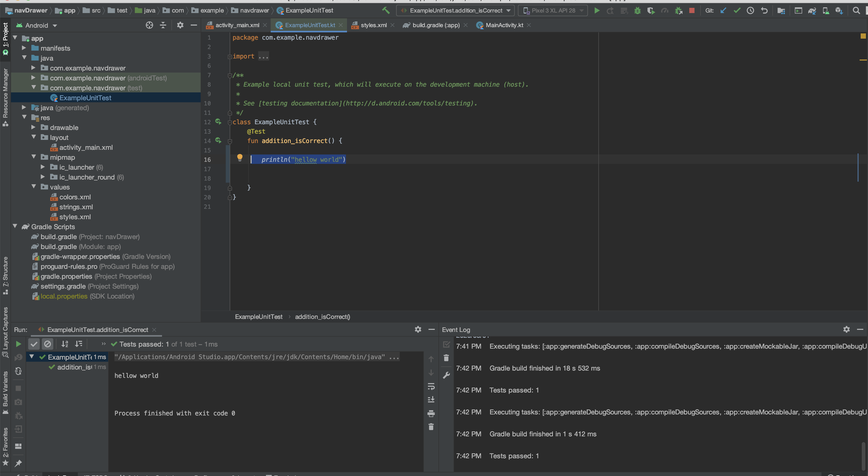
Task: Open the Search Everywhere magnifier icon
Action: pyautogui.click(x=856, y=10)
